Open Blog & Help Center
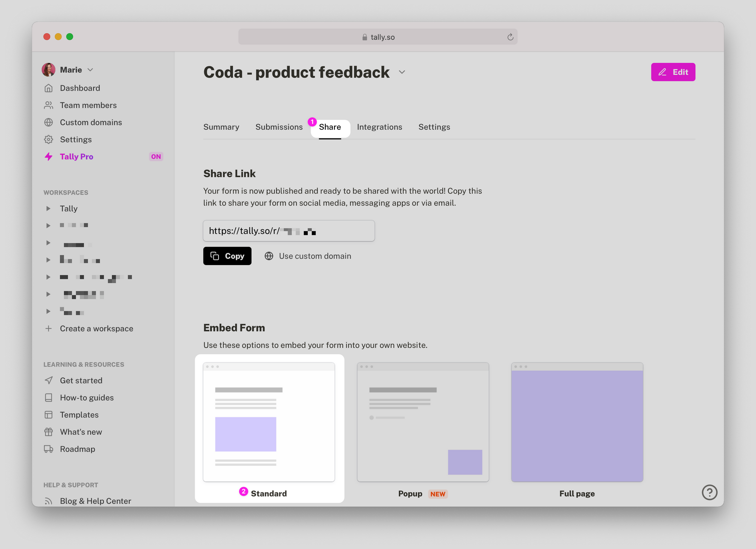This screenshot has width=756, height=549. (95, 501)
